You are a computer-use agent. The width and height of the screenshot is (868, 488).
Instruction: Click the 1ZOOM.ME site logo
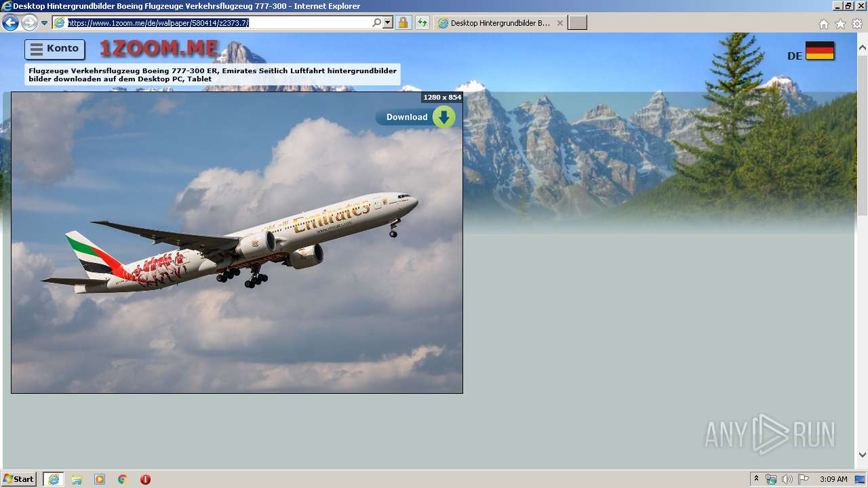coord(159,48)
